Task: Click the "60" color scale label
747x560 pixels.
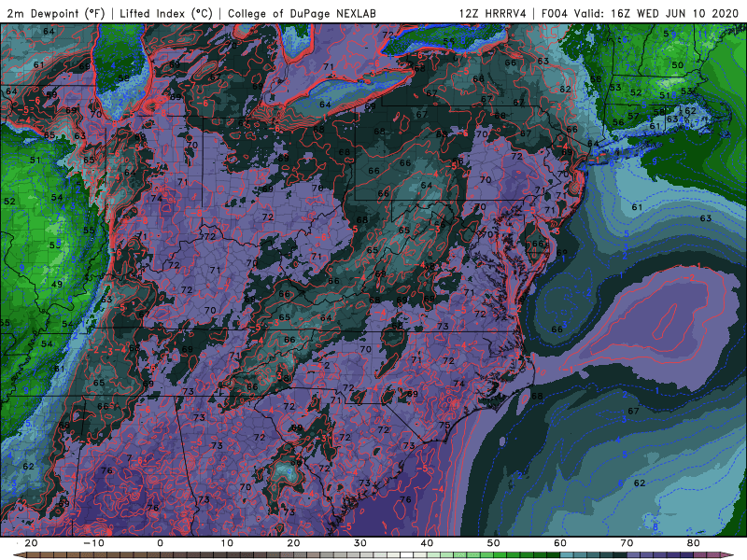Action: 560,543
